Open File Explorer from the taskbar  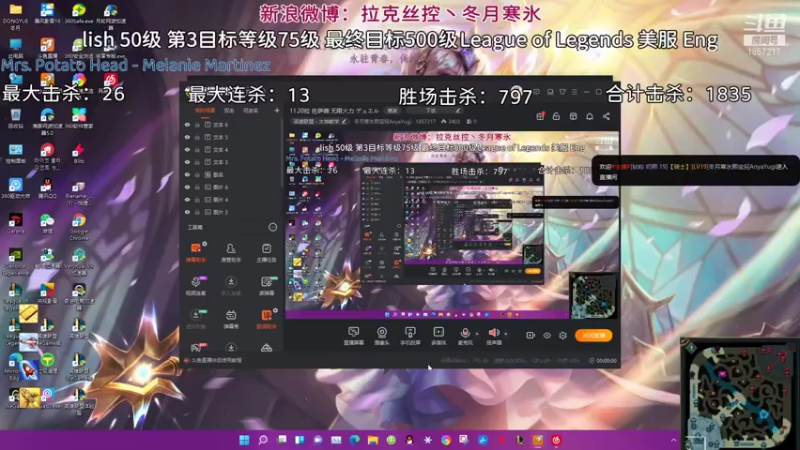[x=373, y=440]
